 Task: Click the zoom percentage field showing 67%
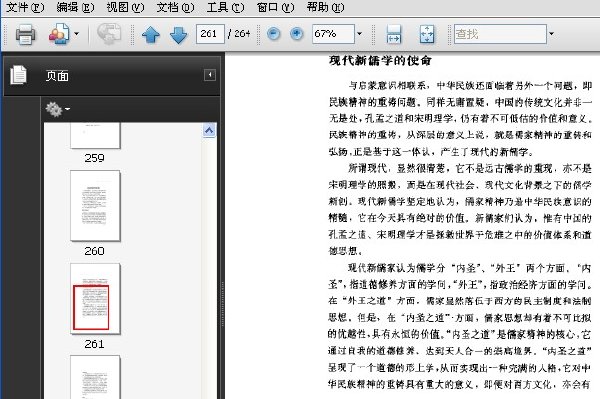(x=333, y=34)
